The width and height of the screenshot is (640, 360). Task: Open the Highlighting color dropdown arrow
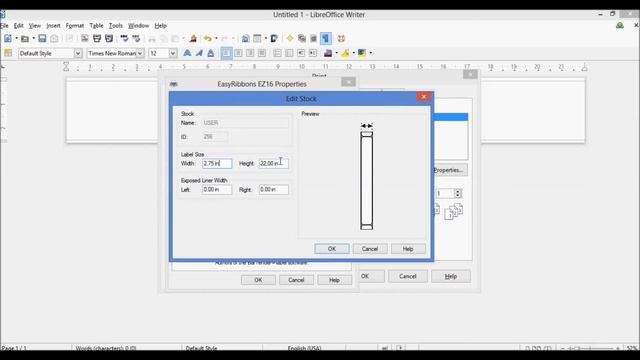coord(353,53)
